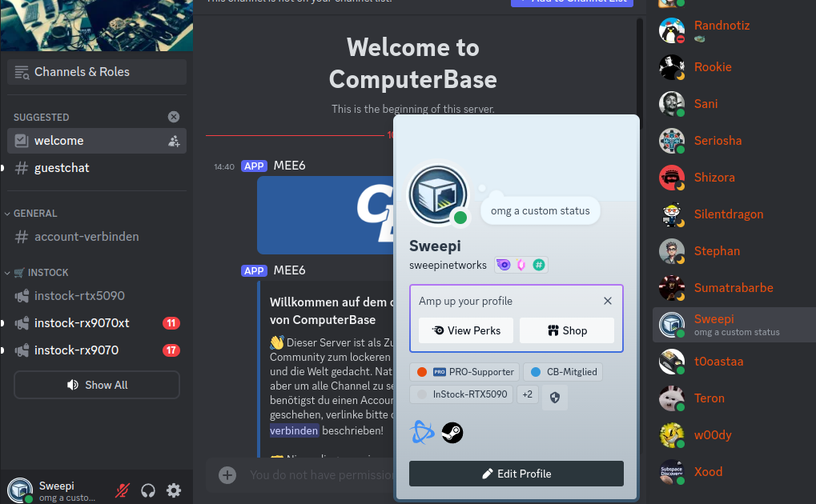Open member Sumatrabarbe
The width and height of the screenshot is (816, 504).
point(734,288)
